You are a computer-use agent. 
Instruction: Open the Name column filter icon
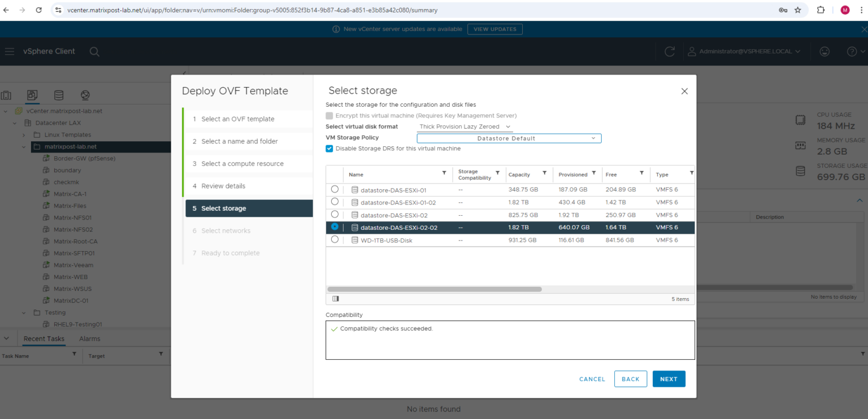pyautogui.click(x=444, y=174)
